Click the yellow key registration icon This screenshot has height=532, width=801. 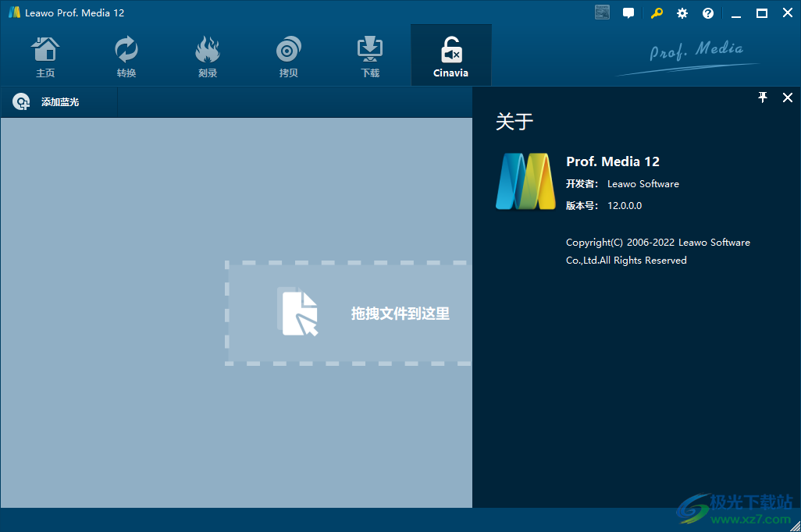coord(657,13)
